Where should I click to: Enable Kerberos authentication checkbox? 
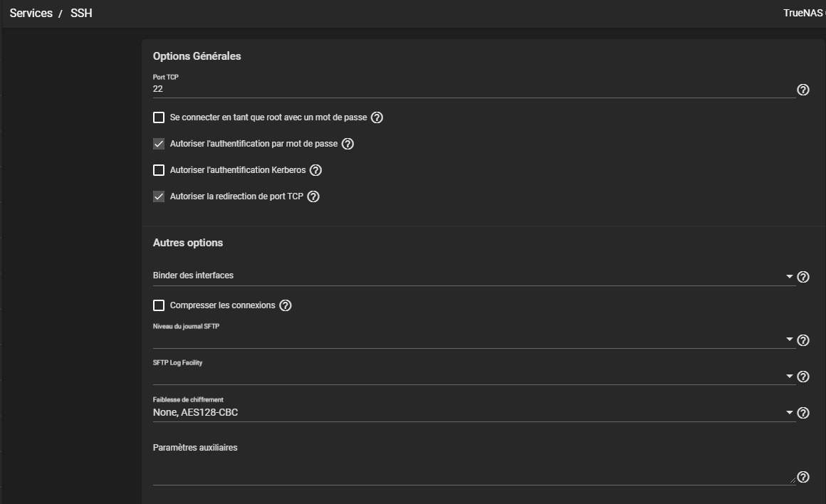click(159, 170)
